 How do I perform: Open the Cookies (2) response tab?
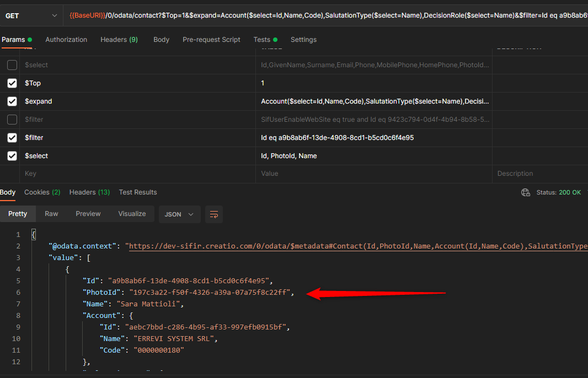point(42,192)
